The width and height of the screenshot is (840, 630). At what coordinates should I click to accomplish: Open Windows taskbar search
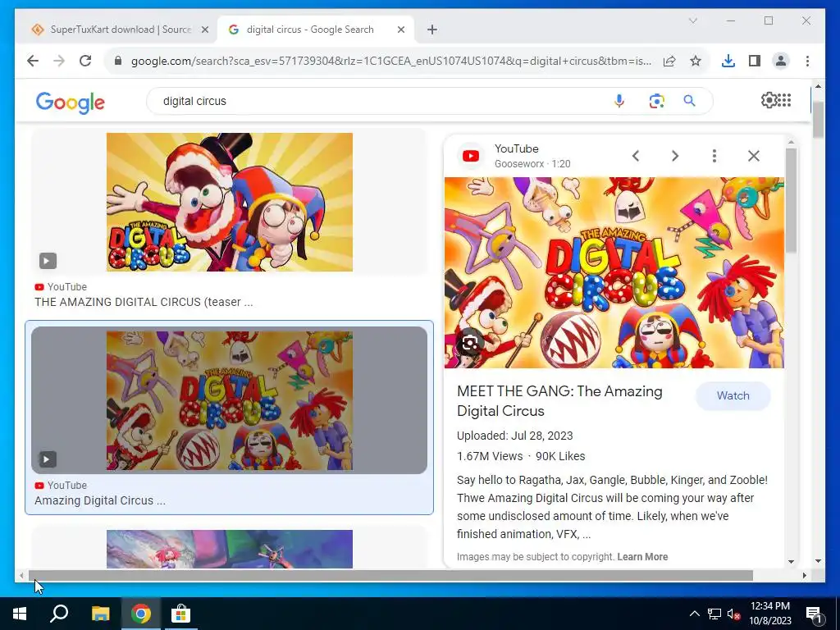(59, 614)
